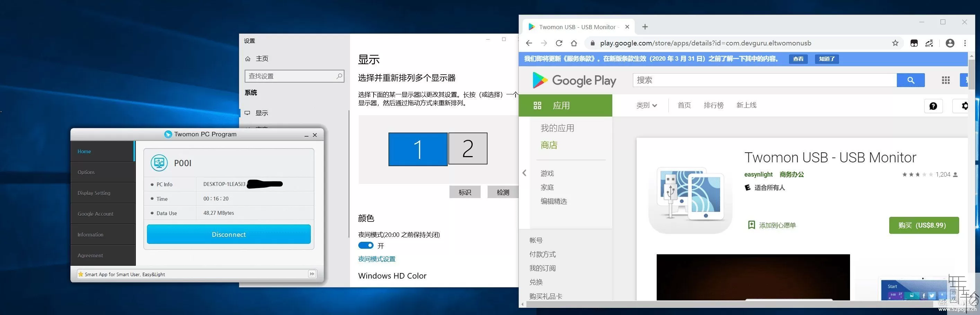Open the Google apps grid icon
This screenshot has height=315, width=980.
(946, 80)
